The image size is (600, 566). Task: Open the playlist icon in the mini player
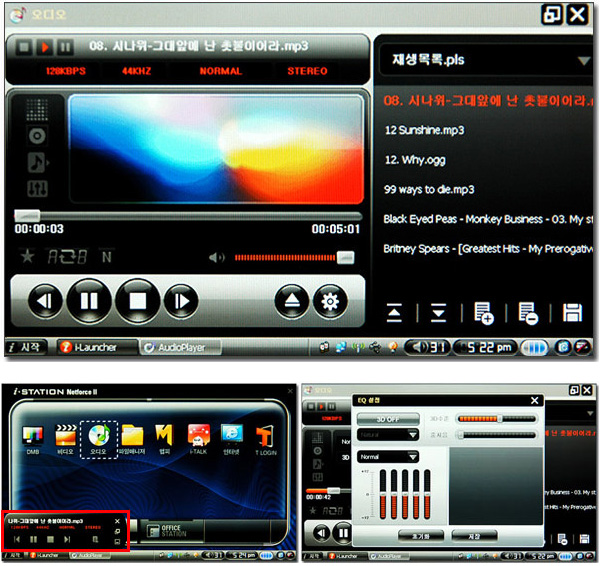point(95,539)
